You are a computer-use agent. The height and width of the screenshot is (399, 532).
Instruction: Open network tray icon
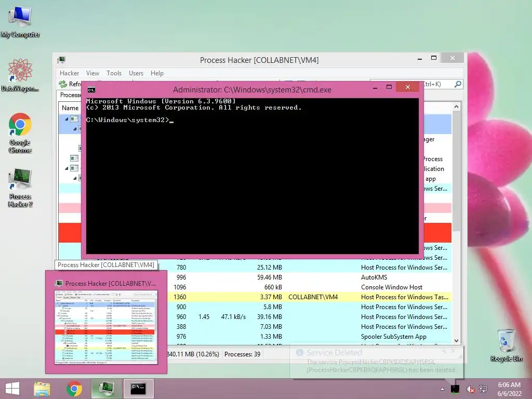[x=483, y=389]
